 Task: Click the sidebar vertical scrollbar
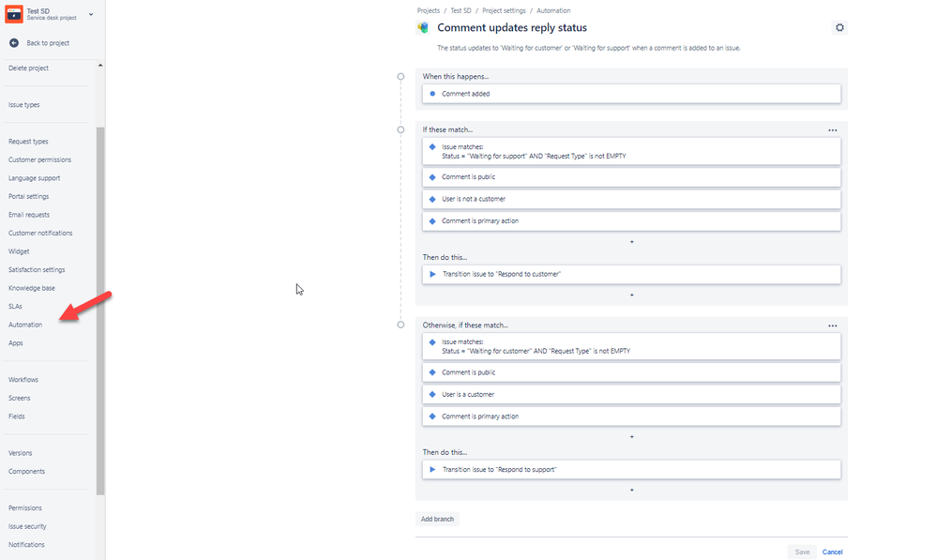[100, 310]
